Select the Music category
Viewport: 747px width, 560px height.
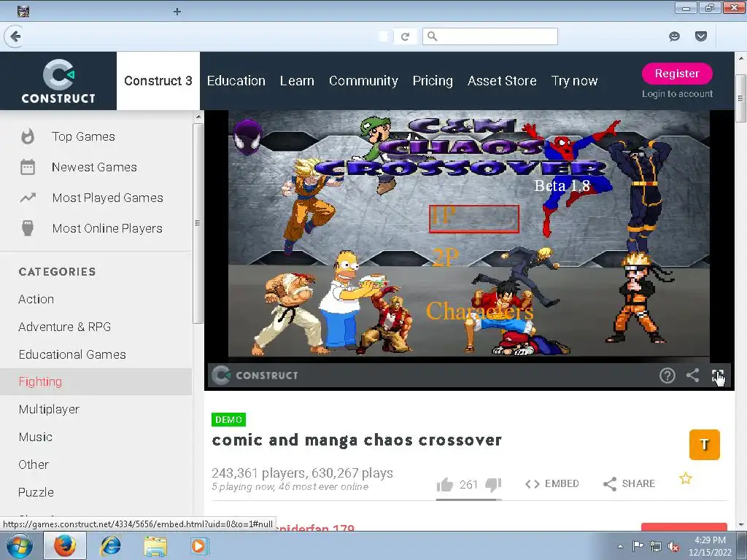pos(36,437)
